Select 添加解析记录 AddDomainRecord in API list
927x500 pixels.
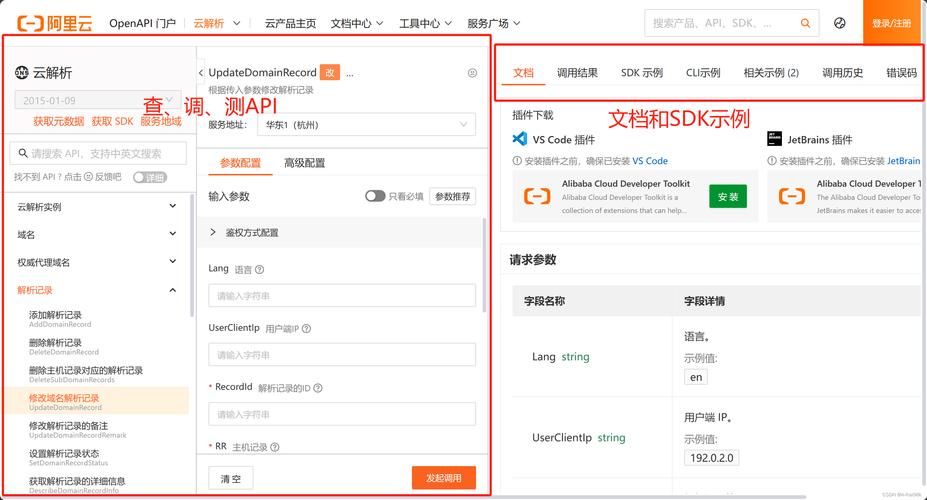pos(97,319)
